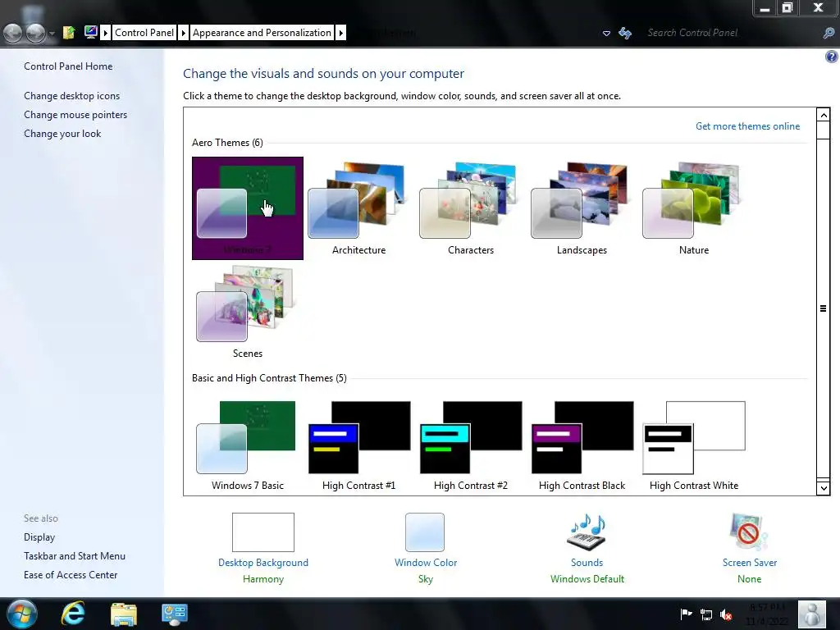Select High Contrast White theme

click(x=693, y=445)
